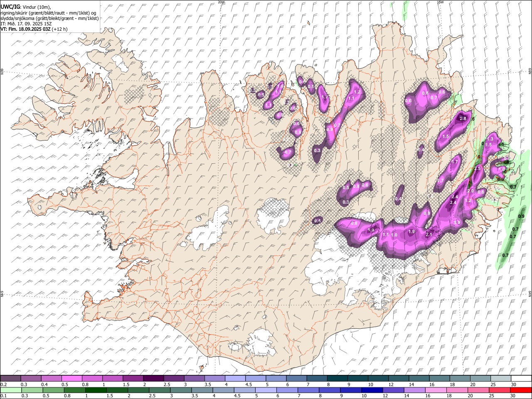Pick the top legend dark purple swatch between 2 and 2.5
This screenshot has width=532, height=399.
pos(153,378)
